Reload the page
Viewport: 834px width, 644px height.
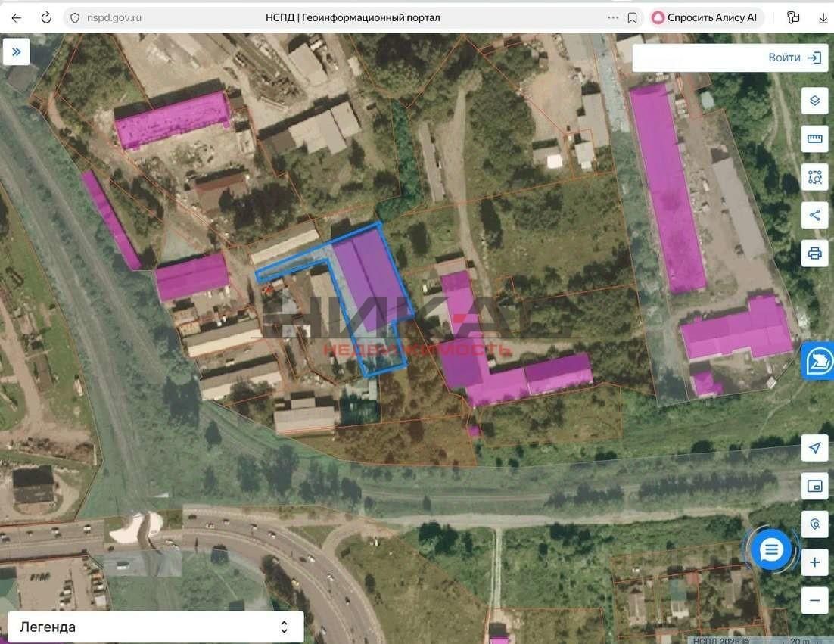(46, 17)
